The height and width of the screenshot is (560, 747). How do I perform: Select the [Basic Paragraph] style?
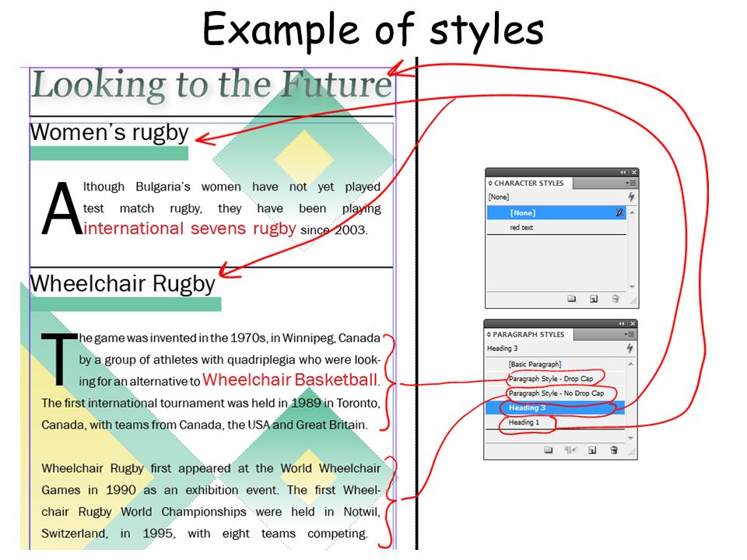(x=555, y=364)
